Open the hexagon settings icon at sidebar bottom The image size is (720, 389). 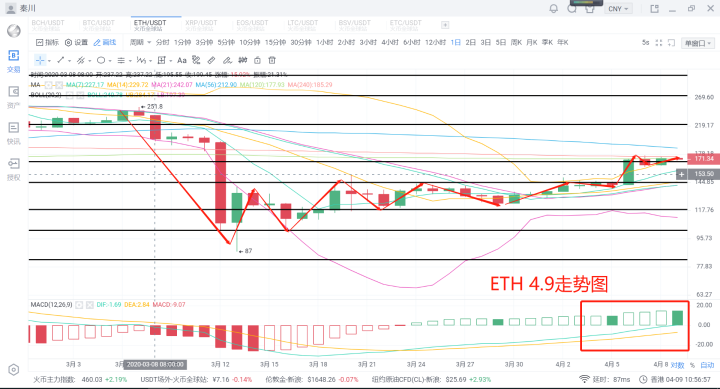(x=13, y=370)
